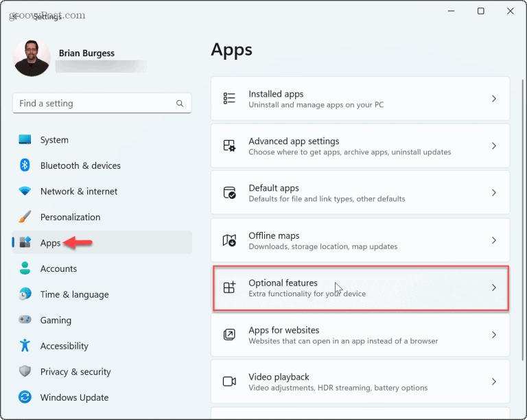Maximize the Settings window
The image size is (527, 420).
tap(480, 11)
